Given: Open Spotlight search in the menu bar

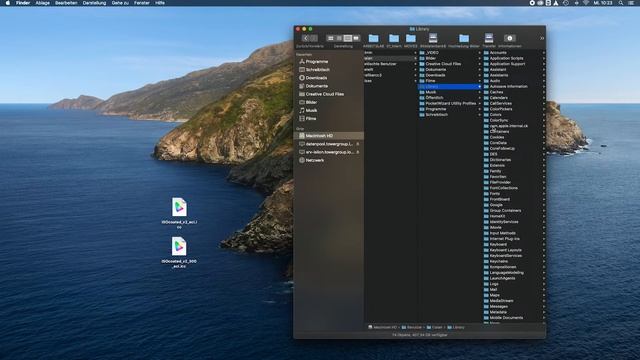Looking at the screenshot, I should [621, 3].
